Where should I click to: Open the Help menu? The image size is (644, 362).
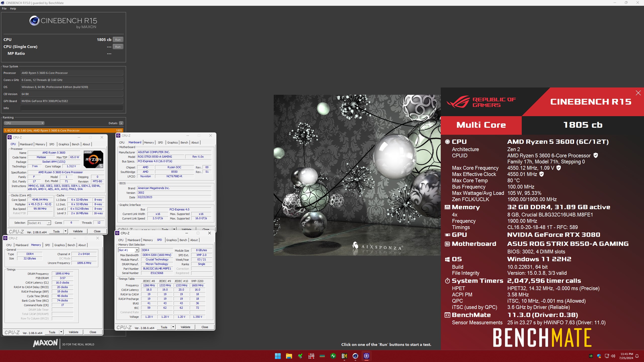[13, 9]
